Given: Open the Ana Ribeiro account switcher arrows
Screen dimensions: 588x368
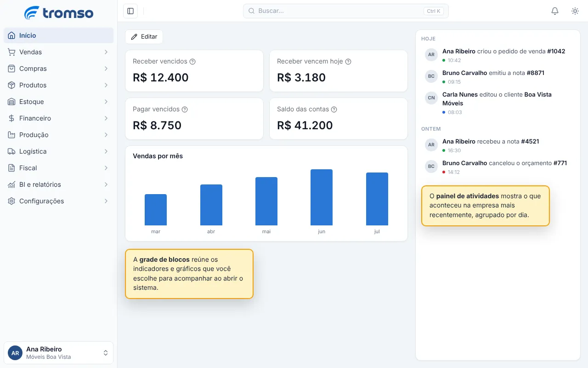Looking at the screenshot, I should click(x=106, y=353).
